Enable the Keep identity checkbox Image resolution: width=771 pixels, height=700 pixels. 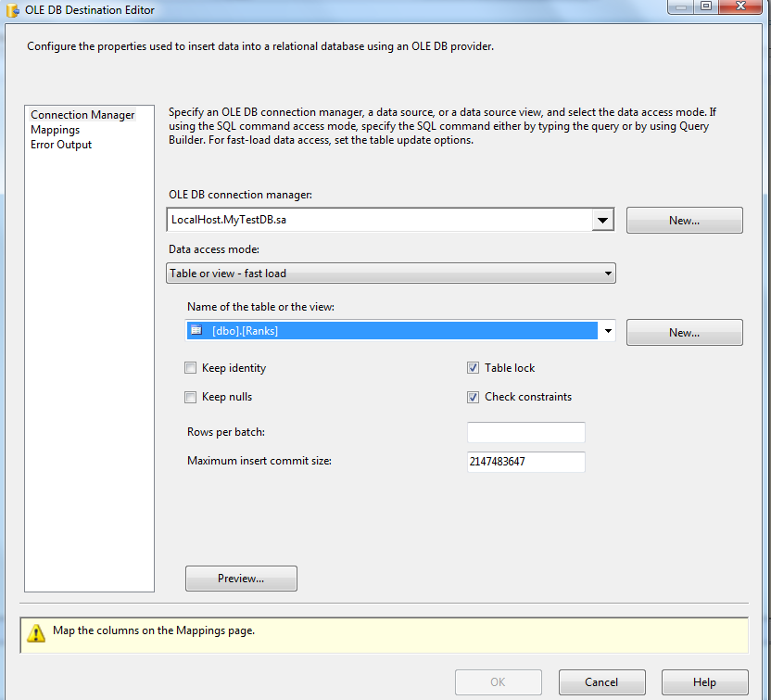190,368
